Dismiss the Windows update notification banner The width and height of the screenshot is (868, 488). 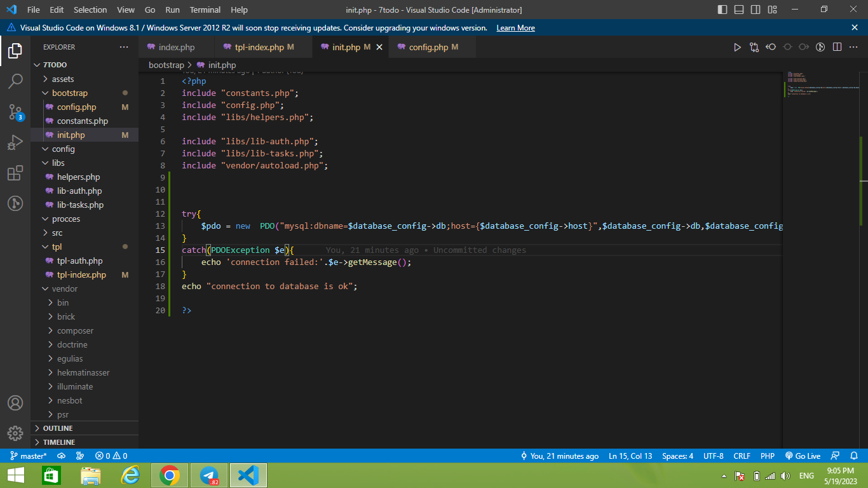tap(855, 27)
